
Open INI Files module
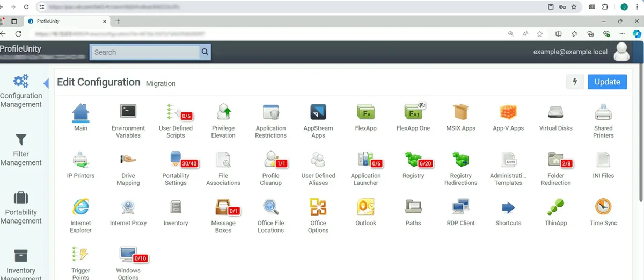[x=603, y=165]
